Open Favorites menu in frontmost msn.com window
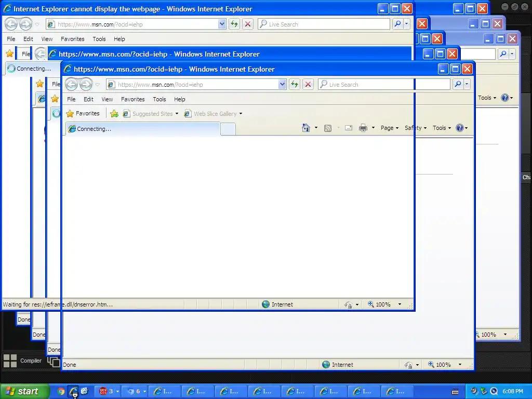Image resolution: width=532 pixels, height=399 pixels. tap(132, 99)
